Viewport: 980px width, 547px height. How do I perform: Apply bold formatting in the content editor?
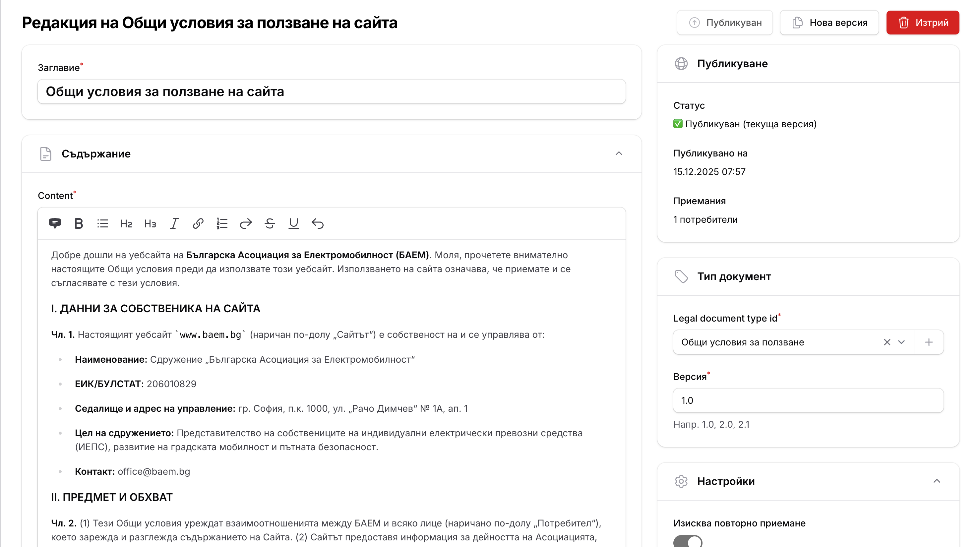(x=79, y=224)
